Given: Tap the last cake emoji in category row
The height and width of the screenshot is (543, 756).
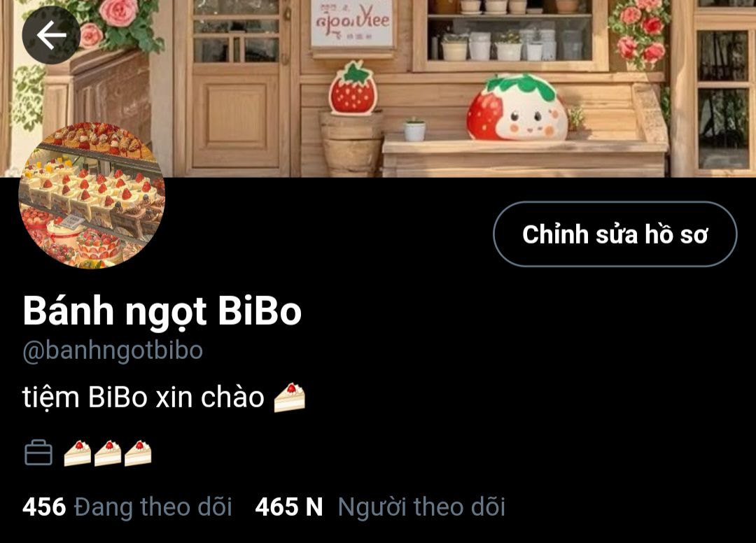Looking at the screenshot, I should (138, 453).
